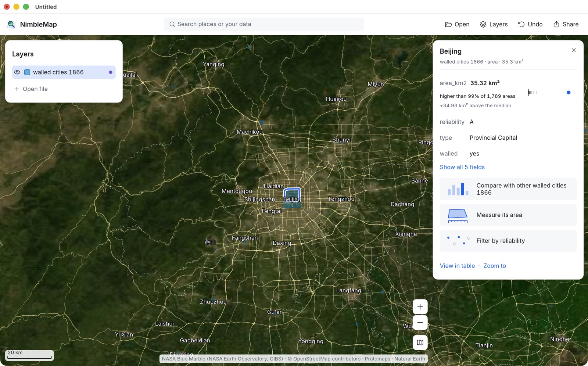Toggle the Layers panel from the toolbar

click(494, 24)
